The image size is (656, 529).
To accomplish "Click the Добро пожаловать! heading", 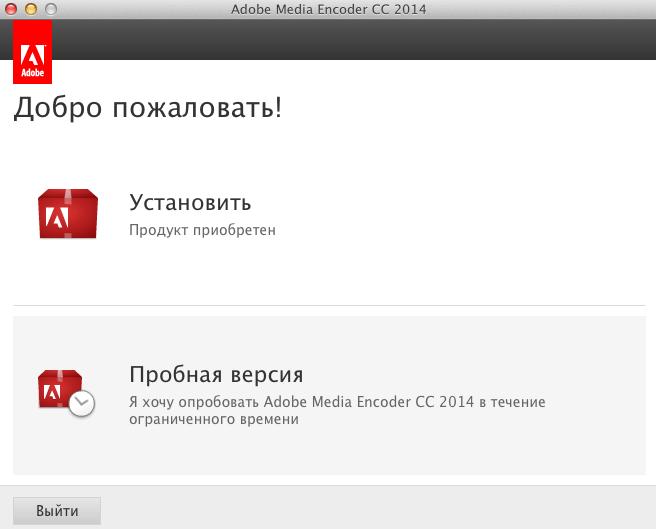I will [148, 108].
